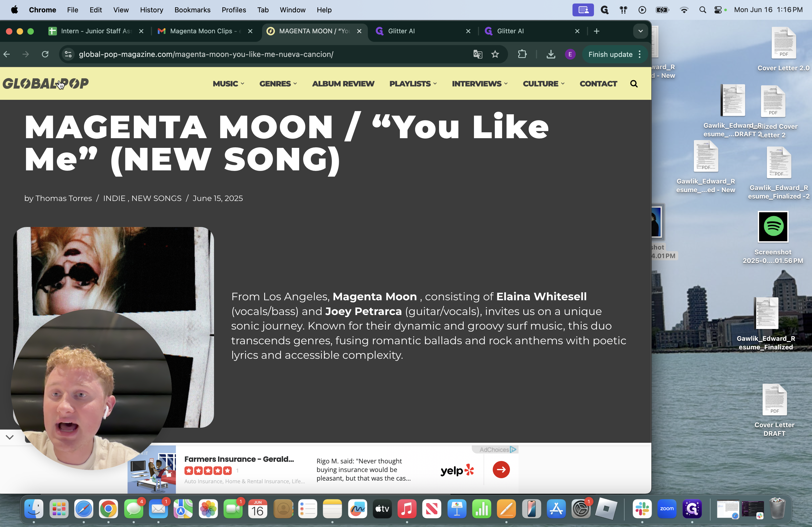
Task: Switch to the Magenta Moon Clips Gmail tab
Action: pos(205,31)
